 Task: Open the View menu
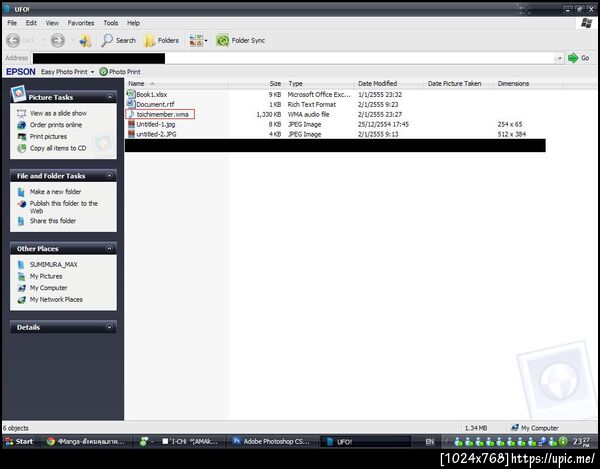(52, 23)
